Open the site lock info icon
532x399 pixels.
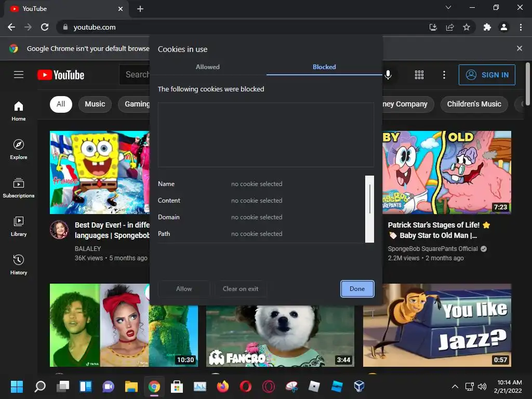point(65,27)
